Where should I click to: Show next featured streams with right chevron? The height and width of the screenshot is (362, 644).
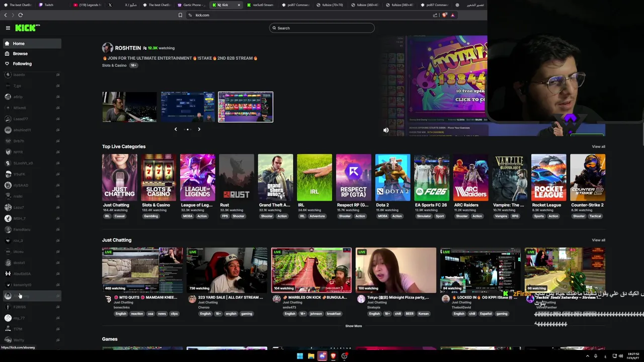click(x=199, y=129)
